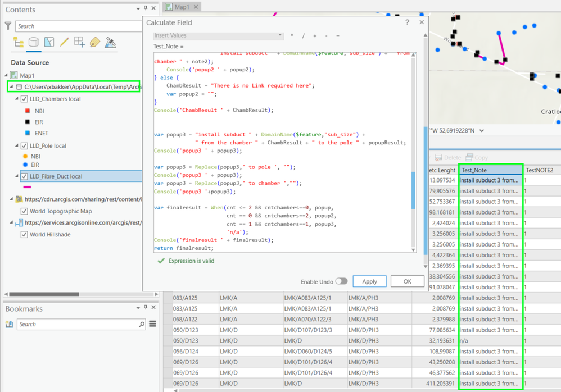The height and width of the screenshot is (392, 561).
Task: Confirm the calculation with OK
Action: point(407,281)
